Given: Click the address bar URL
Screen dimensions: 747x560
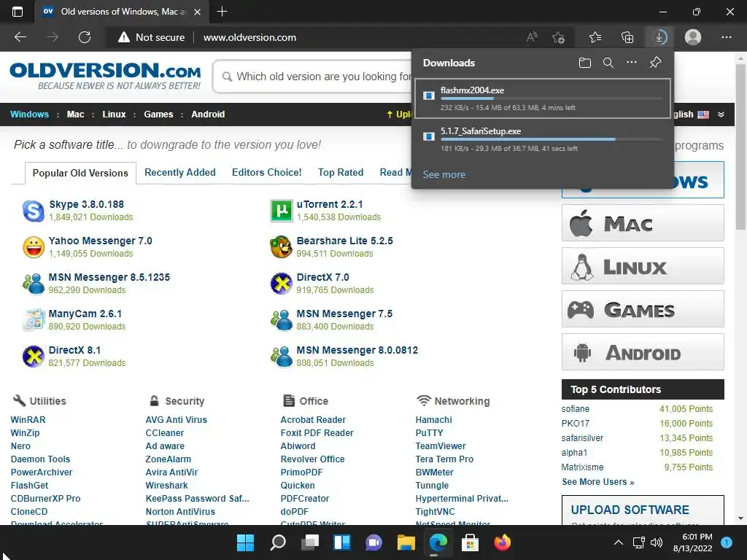Looking at the screenshot, I should [249, 37].
